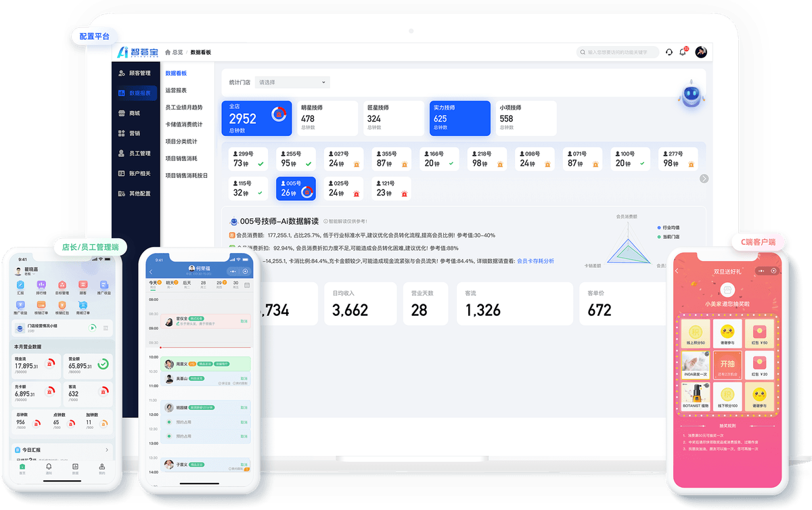Screen dimensions: 812x510
Task: Click the search box in dashboard header
Action: tap(618, 52)
